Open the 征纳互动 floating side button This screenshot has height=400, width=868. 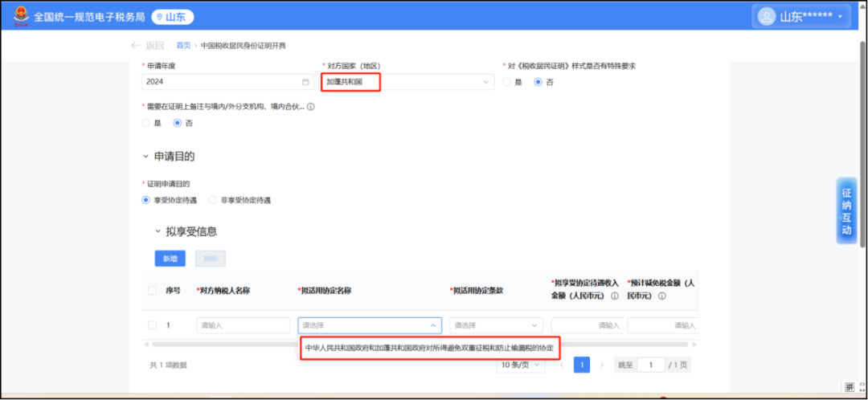845,210
